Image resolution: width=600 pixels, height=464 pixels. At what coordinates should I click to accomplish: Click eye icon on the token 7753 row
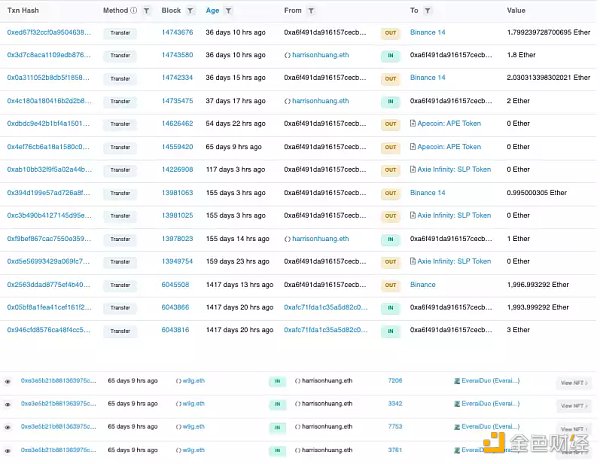pos(7,427)
